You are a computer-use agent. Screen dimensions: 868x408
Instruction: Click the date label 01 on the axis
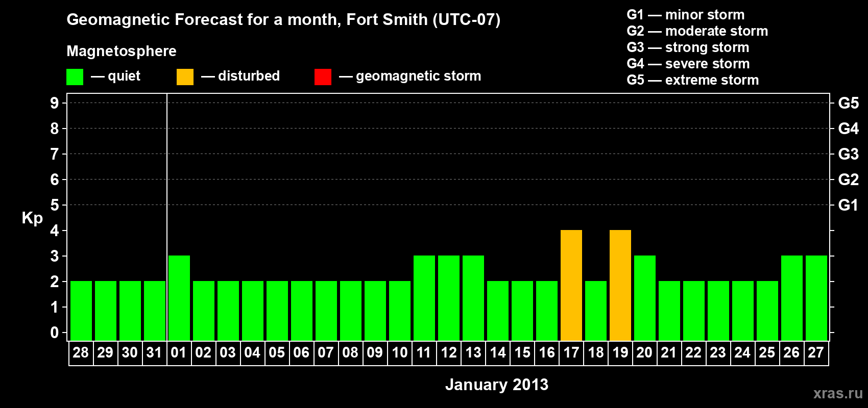pyautogui.click(x=179, y=353)
